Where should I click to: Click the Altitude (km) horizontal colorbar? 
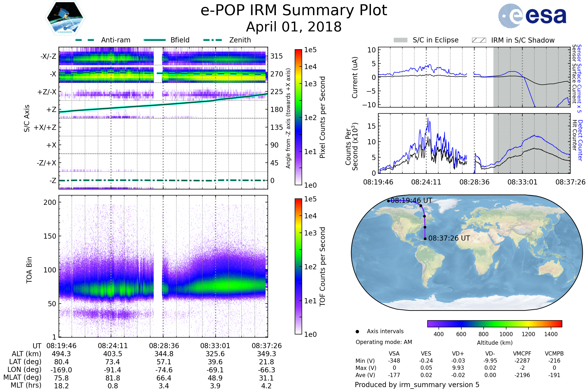pos(494,323)
